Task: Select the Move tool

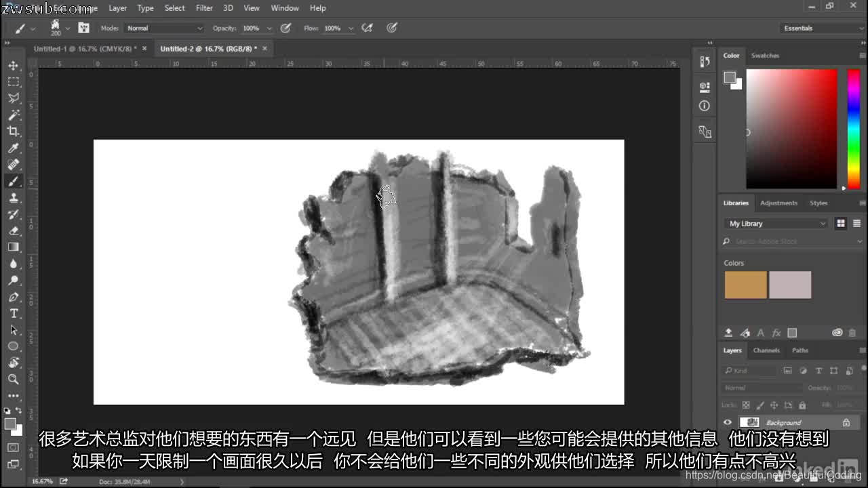Action: coord(14,66)
